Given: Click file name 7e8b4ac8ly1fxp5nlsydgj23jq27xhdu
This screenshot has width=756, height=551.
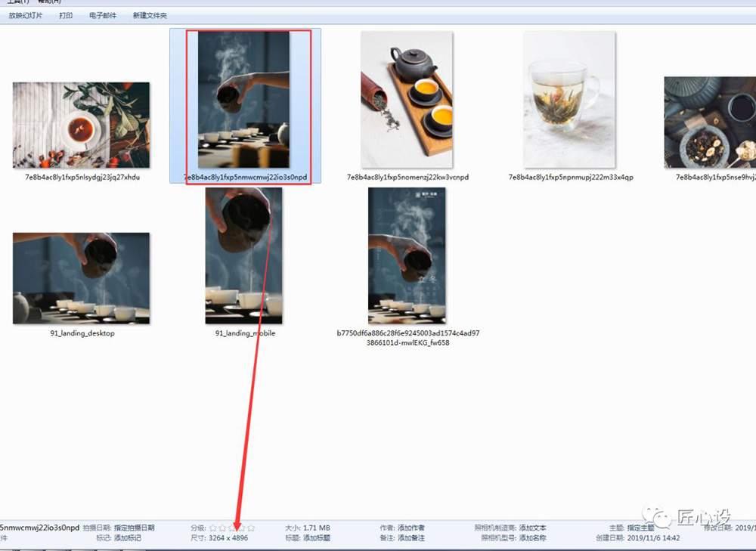Looking at the screenshot, I should pyautogui.click(x=82, y=177).
